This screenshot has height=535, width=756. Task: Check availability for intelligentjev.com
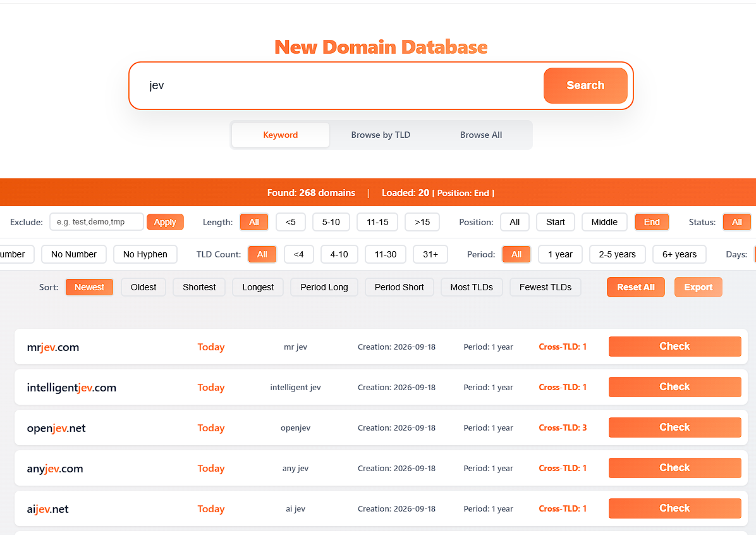coord(674,387)
